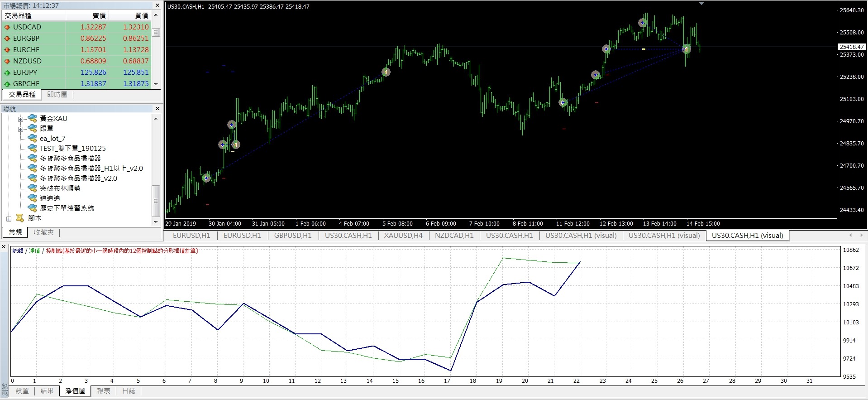868x400 pixels.
Task: Expand the 黃金XAU tree node
Action: click(x=20, y=119)
